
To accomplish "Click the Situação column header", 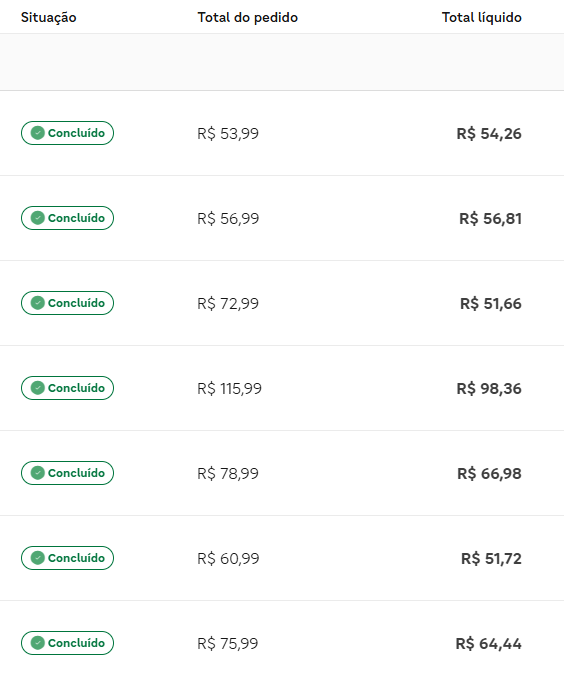I will click(49, 17).
